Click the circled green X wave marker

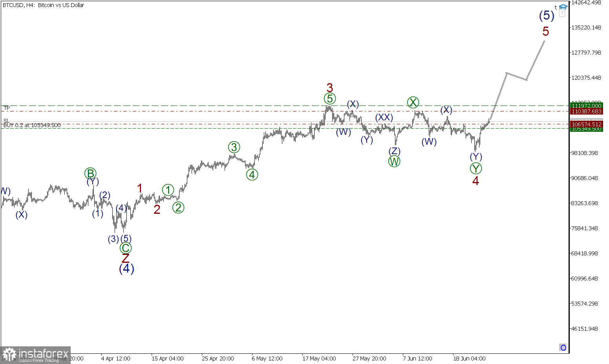[x=413, y=102]
